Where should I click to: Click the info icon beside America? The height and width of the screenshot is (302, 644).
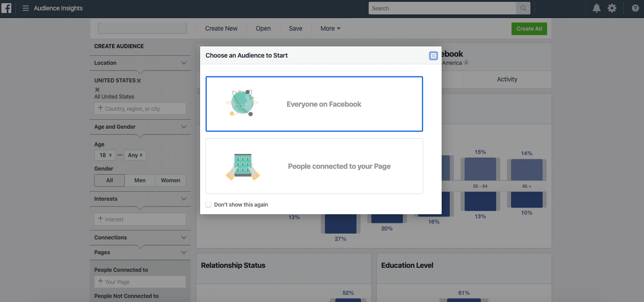point(466,63)
